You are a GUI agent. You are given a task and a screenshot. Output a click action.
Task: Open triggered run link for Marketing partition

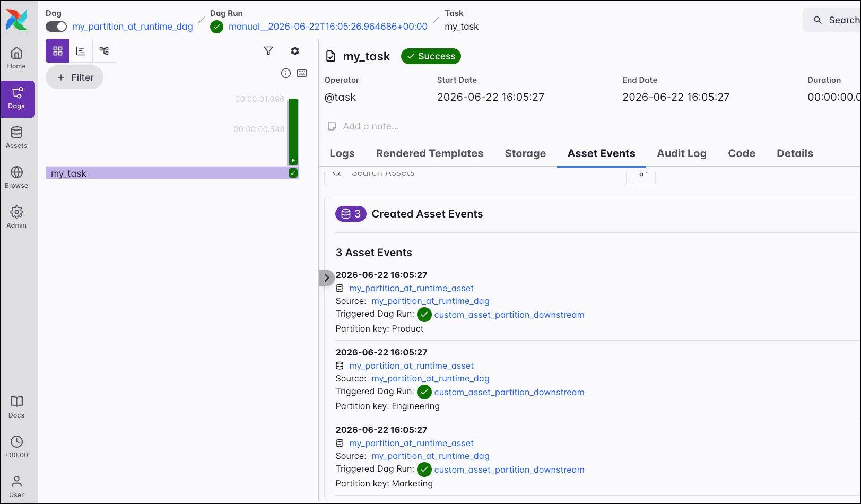coord(509,470)
